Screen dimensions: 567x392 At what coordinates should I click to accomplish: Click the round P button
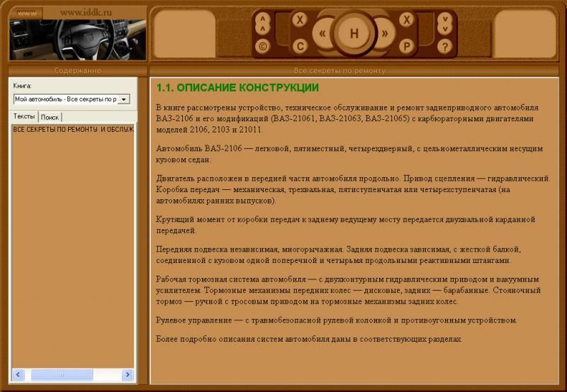point(407,47)
